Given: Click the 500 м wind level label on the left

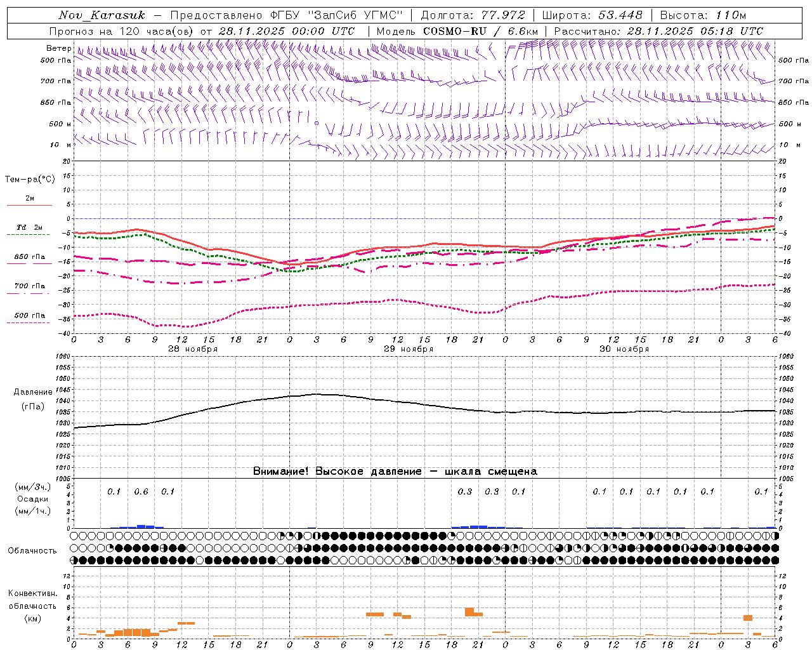Looking at the screenshot, I should pos(60,124).
